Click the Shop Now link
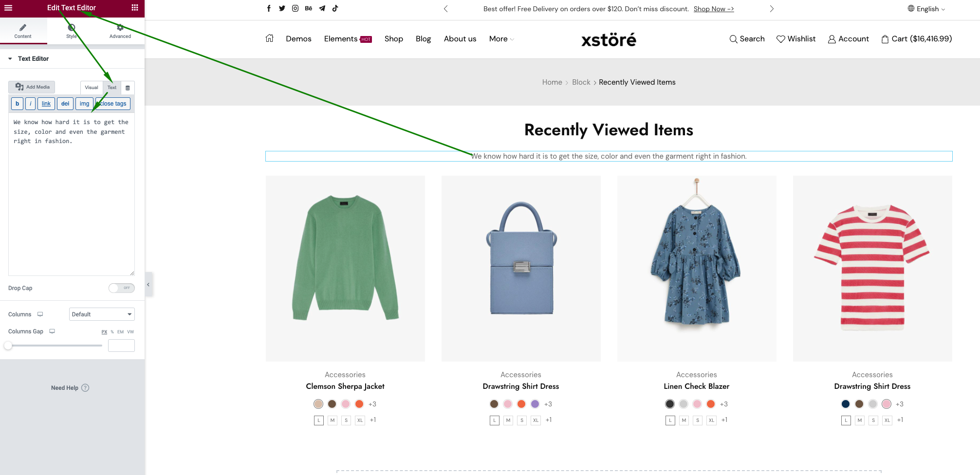The width and height of the screenshot is (980, 475). [x=714, y=9]
